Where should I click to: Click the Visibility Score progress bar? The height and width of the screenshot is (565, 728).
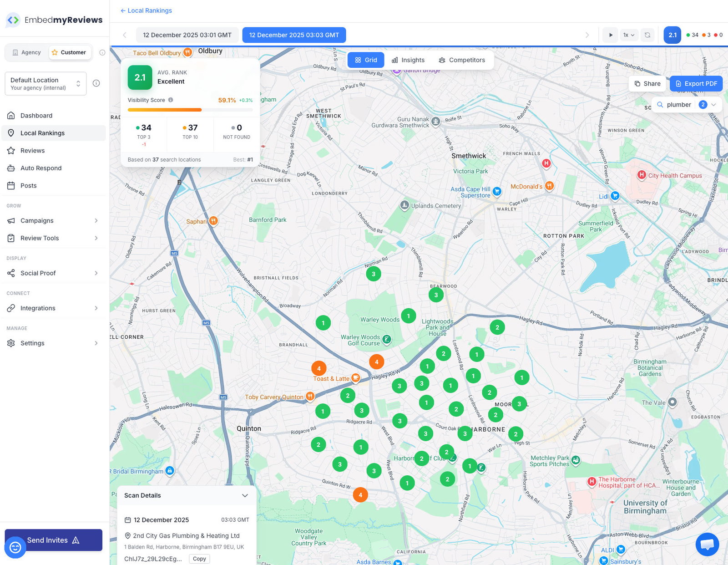[x=190, y=110]
